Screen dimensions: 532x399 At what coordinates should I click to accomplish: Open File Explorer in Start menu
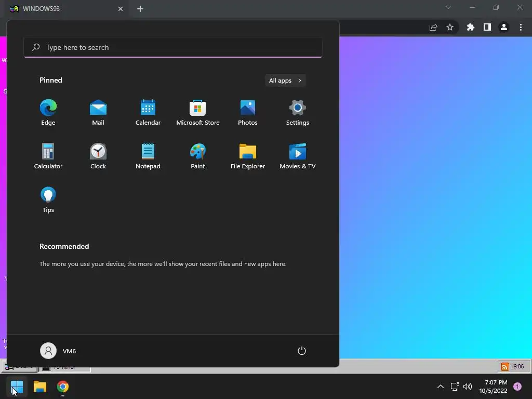(248, 156)
